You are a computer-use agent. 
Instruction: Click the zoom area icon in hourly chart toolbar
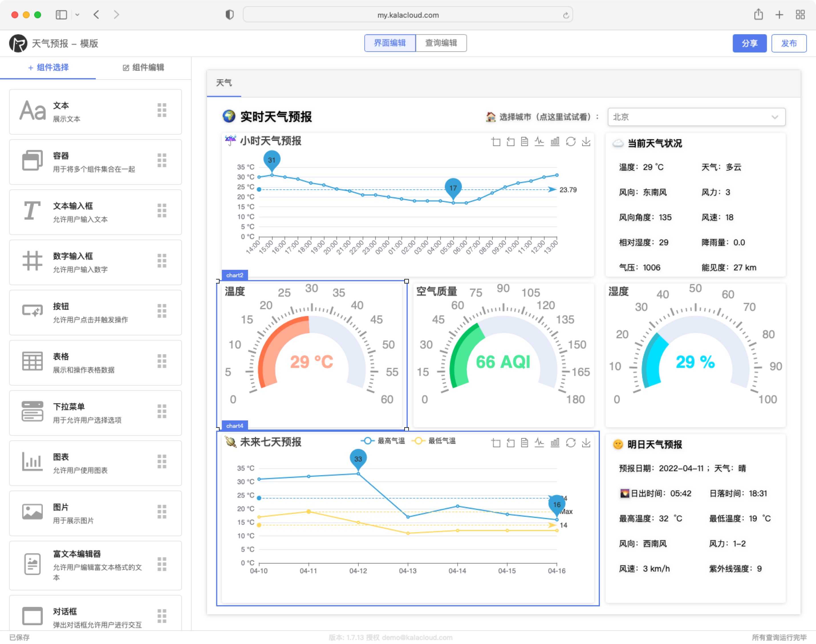coord(496,142)
